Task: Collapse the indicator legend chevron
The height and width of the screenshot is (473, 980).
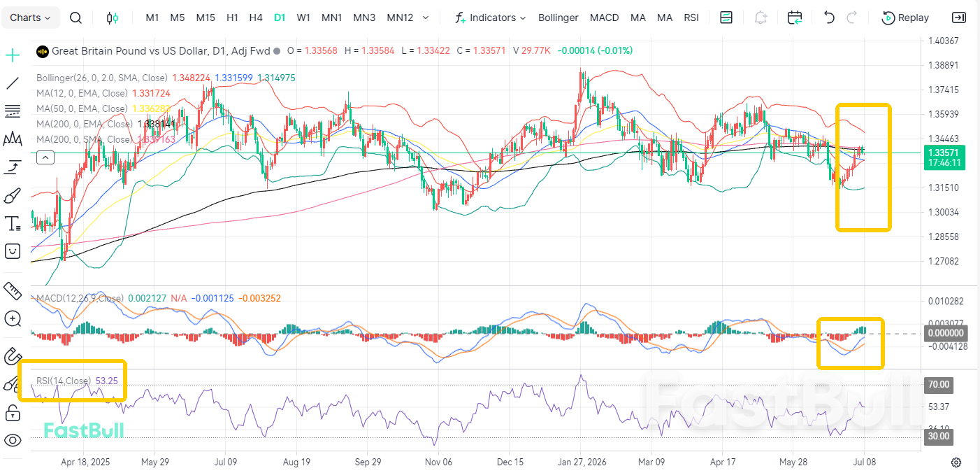Action: (x=45, y=157)
